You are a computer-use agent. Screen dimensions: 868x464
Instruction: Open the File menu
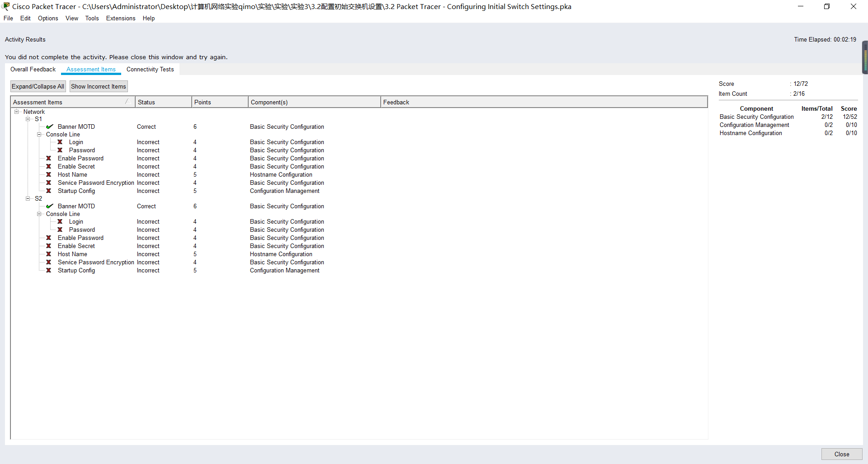click(x=8, y=18)
